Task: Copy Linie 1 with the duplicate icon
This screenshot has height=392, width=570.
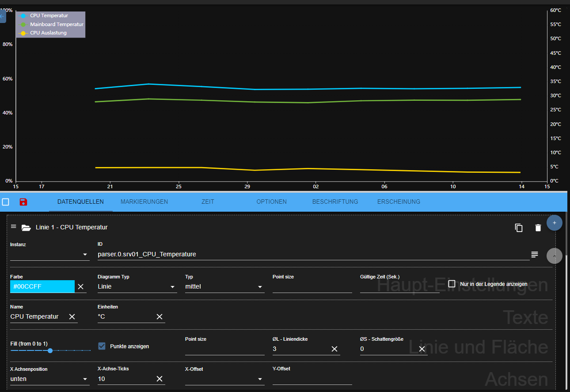Action: pos(519,228)
